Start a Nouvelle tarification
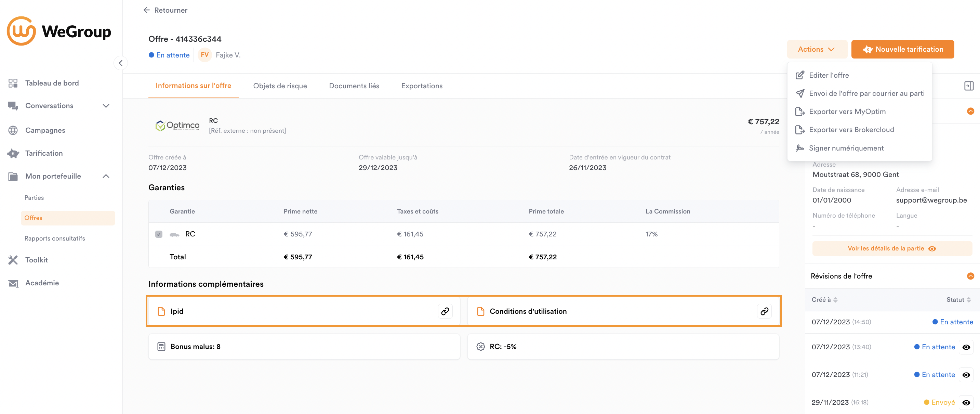Screen dimensions: 980x414 902,49
